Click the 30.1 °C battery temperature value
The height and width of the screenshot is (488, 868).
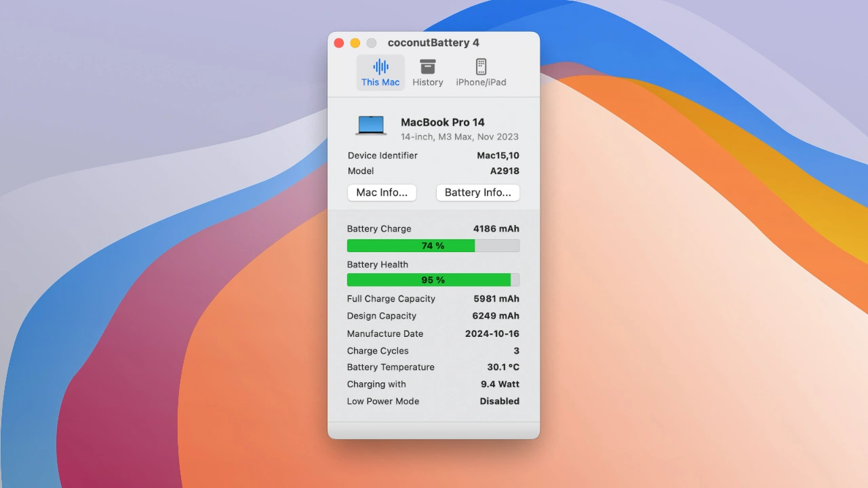[x=502, y=367]
